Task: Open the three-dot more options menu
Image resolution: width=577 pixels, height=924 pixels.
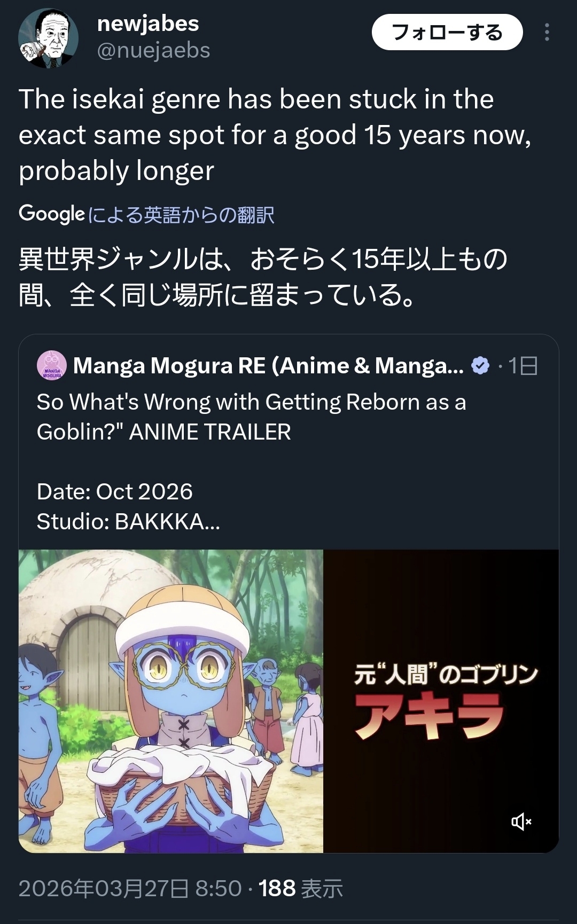Action: coord(547,33)
